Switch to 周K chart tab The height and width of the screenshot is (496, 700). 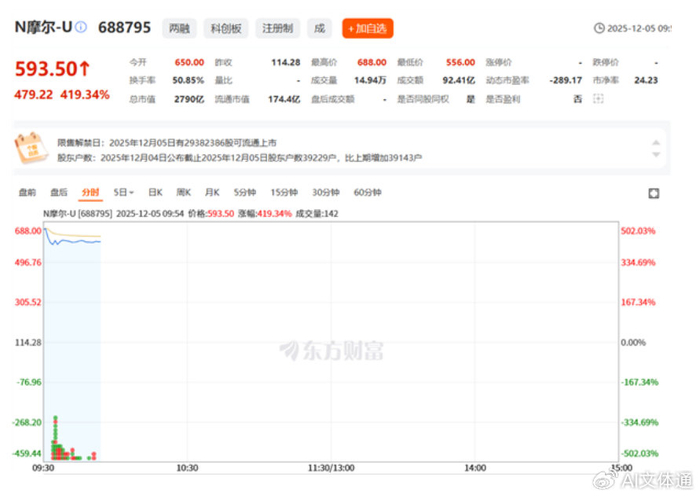(183, 192)
